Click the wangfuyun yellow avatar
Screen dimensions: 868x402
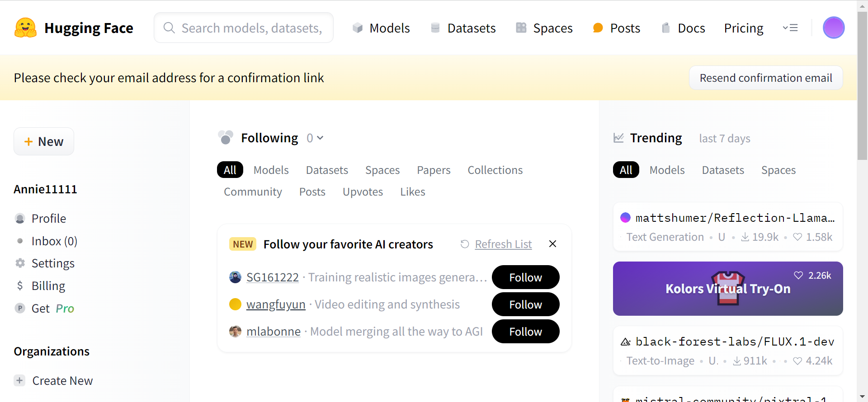235,304
